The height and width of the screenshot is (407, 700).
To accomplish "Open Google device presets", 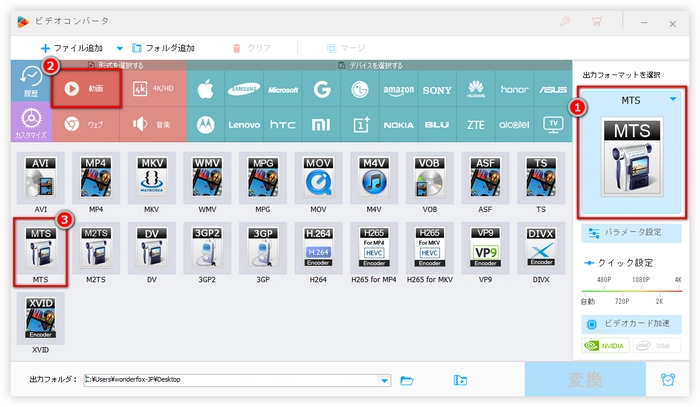I will point(321,89).
